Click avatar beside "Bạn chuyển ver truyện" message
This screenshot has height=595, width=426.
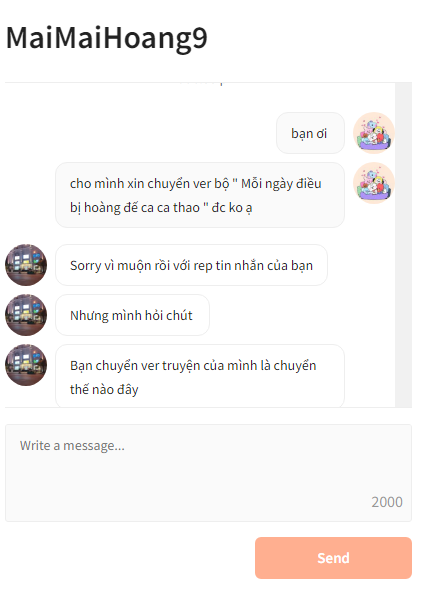point(26,365)
